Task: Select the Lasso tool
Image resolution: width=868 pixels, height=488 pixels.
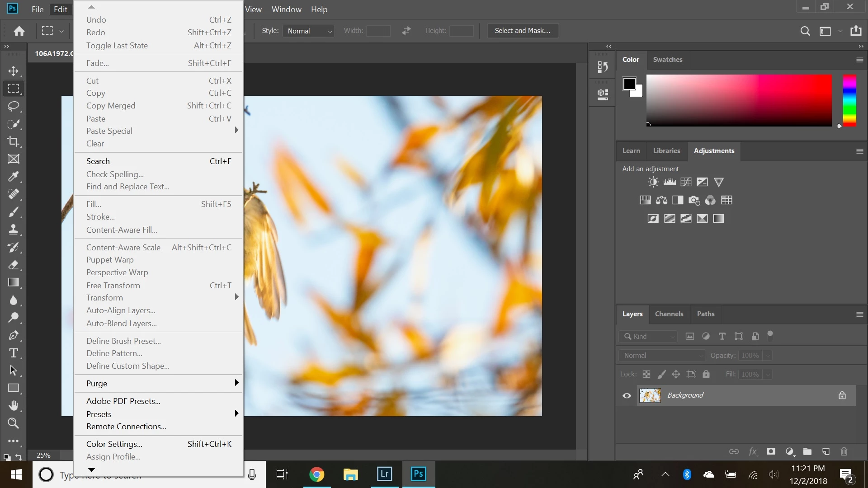Action: 14,106
